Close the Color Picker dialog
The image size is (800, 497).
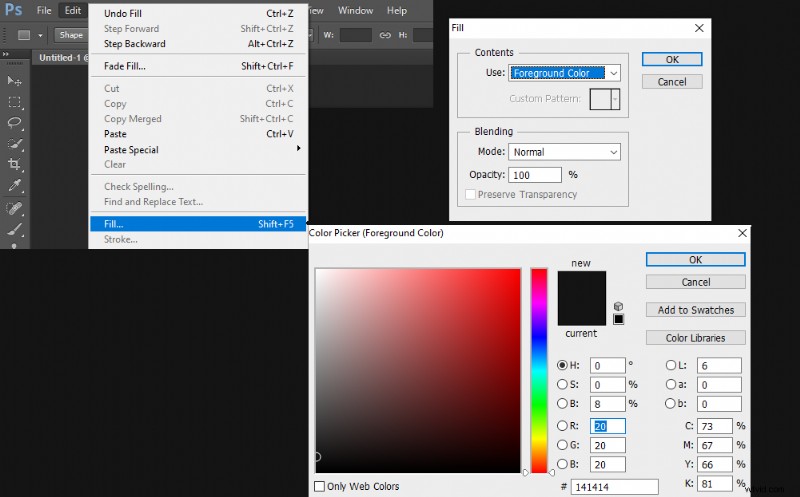click(x=742, y=233)
